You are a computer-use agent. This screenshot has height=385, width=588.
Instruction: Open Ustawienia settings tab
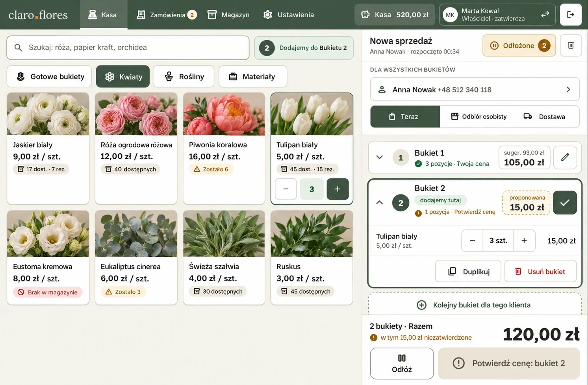pyautogui.click(x=288, y=15)
